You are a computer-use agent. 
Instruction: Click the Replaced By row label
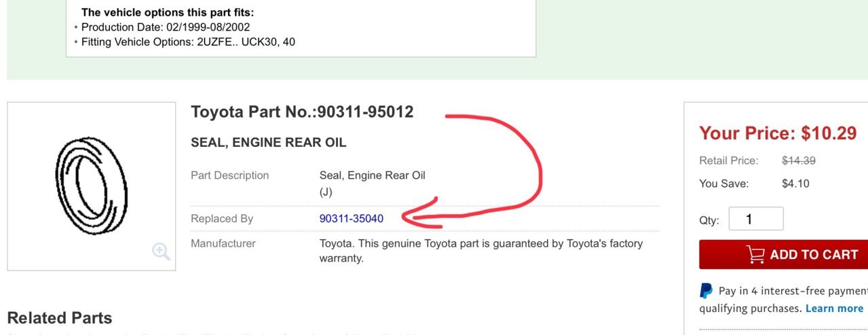[x=222, y=219]
